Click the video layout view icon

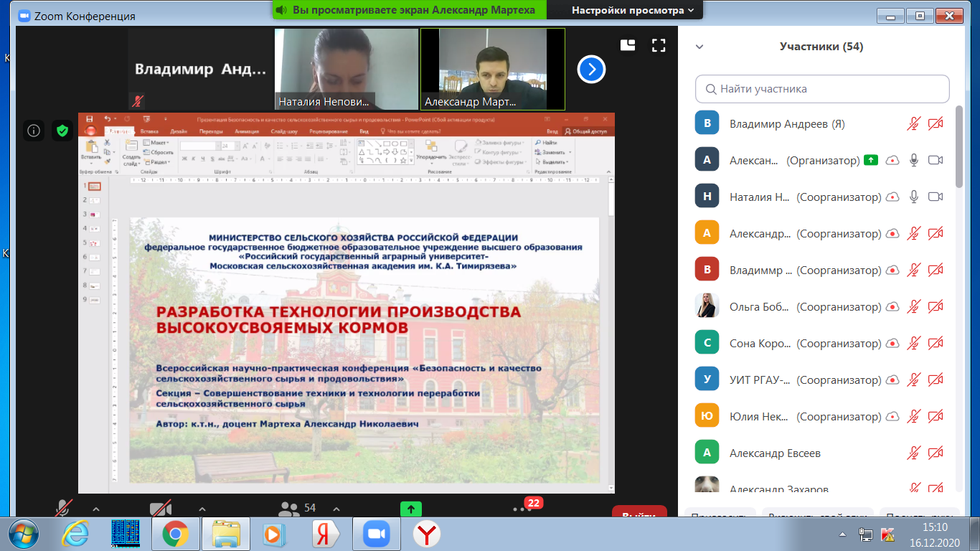tap(628, 46)
